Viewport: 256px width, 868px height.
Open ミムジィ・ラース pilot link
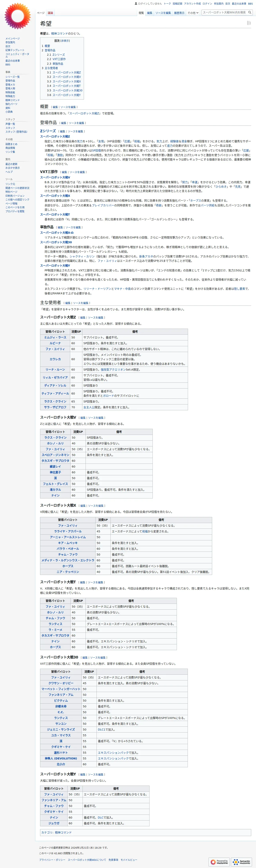pos(55,337)
